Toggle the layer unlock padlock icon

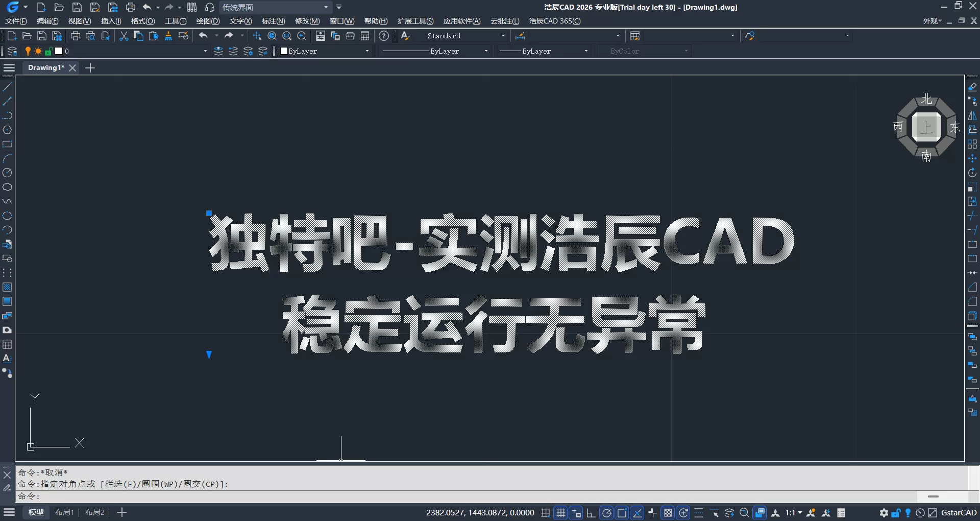point(49,51)
